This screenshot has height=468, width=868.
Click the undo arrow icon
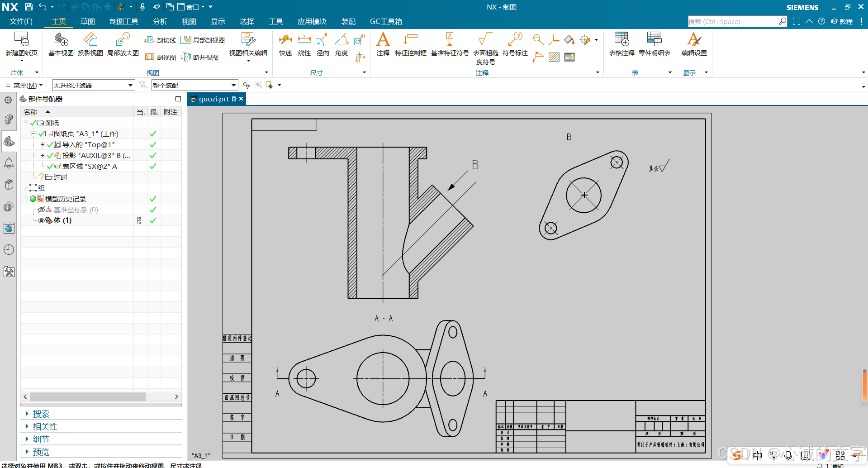(x=43, y=7)
